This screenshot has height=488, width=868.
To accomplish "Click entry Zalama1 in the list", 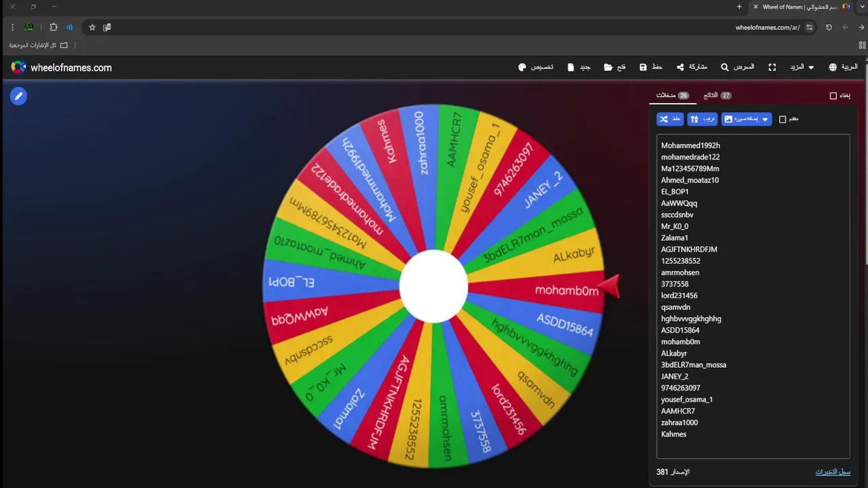I will point(675,238).
